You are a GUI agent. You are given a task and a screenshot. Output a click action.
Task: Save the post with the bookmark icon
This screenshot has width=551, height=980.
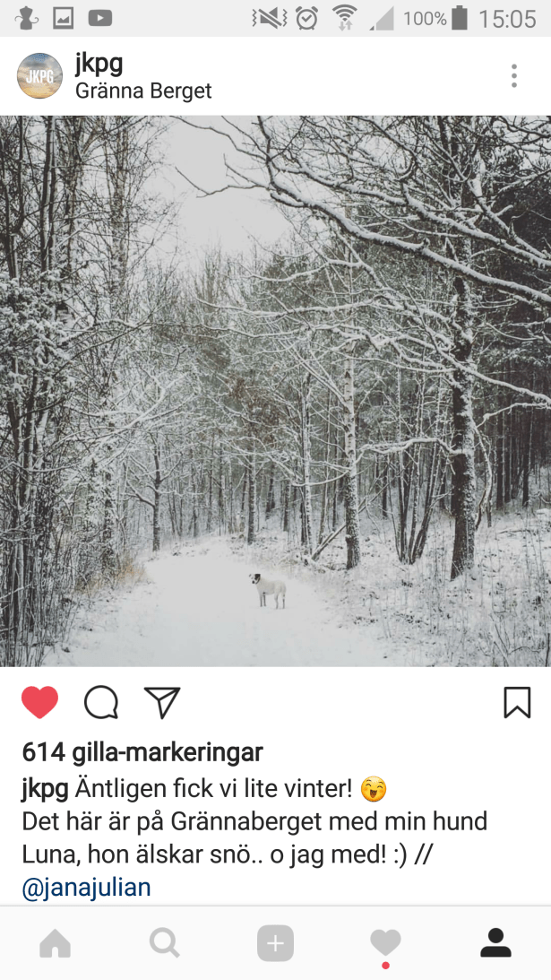click(517, 703)
